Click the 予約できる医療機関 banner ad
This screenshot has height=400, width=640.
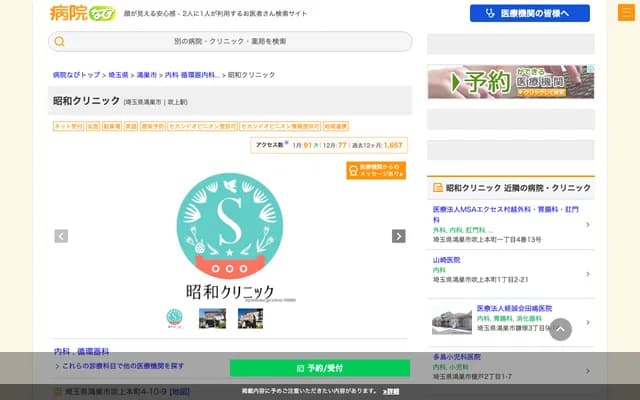tap(511, 82)
